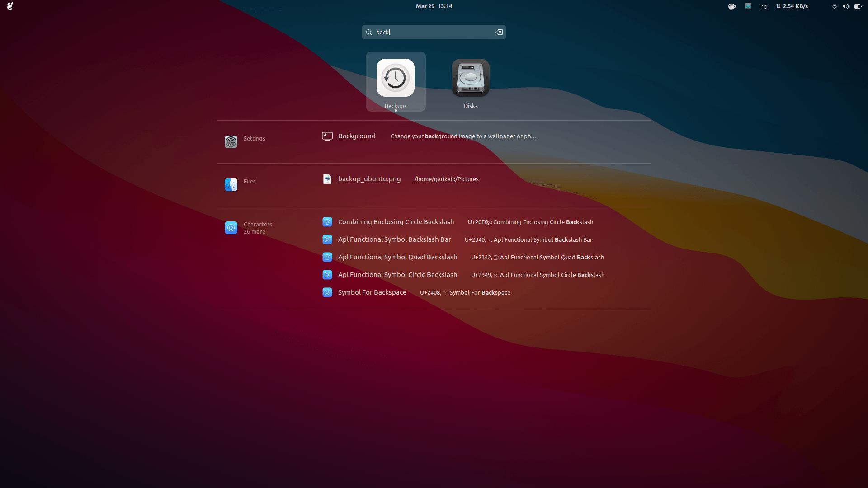Image resolution: width=868 pixels, height=488 pixels.
Task: Select /home/garikaib/Pictures path text
Action: tap(447, 179)
